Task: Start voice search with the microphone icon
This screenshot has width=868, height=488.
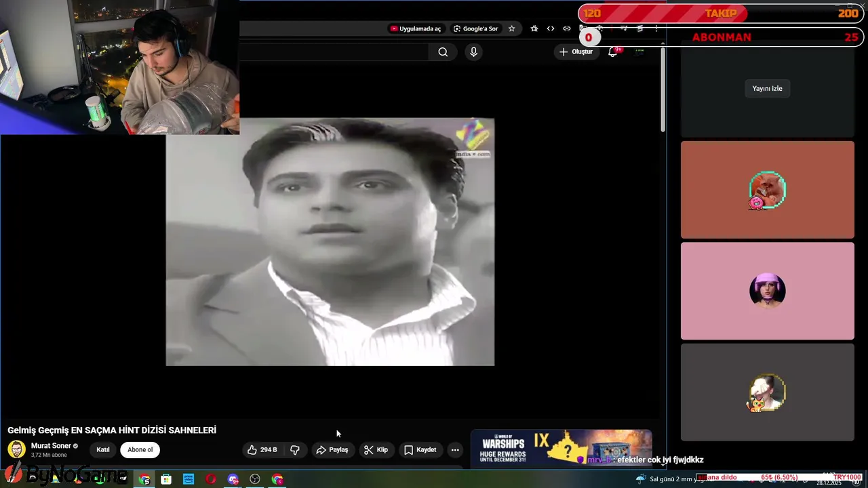Action: 473,52
